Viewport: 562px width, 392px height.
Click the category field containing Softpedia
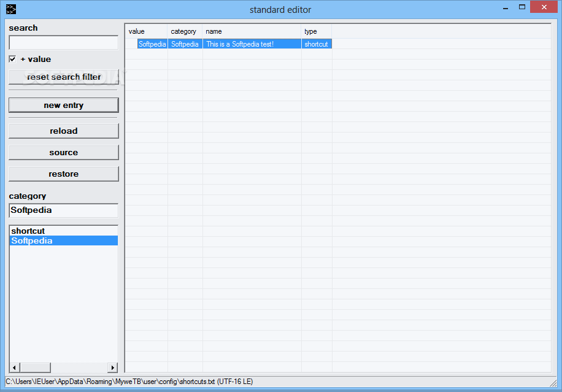63,210
